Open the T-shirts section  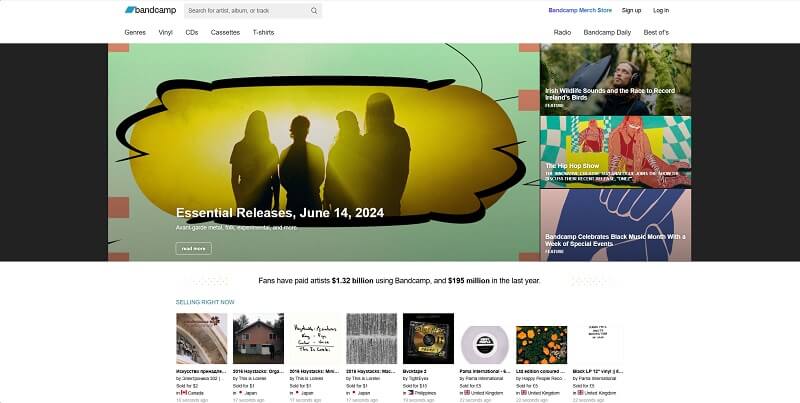tap(263, 32)
